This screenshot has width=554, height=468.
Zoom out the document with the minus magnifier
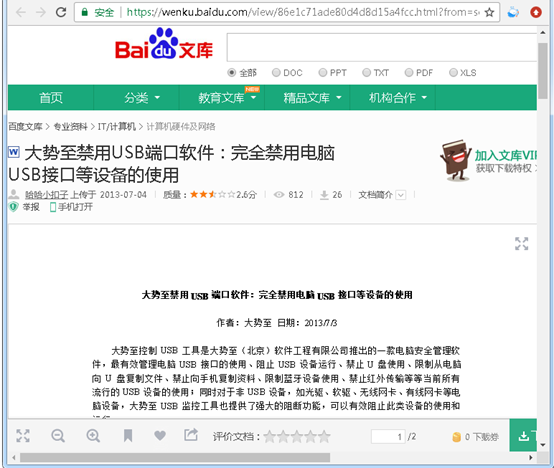coord(58,436)
